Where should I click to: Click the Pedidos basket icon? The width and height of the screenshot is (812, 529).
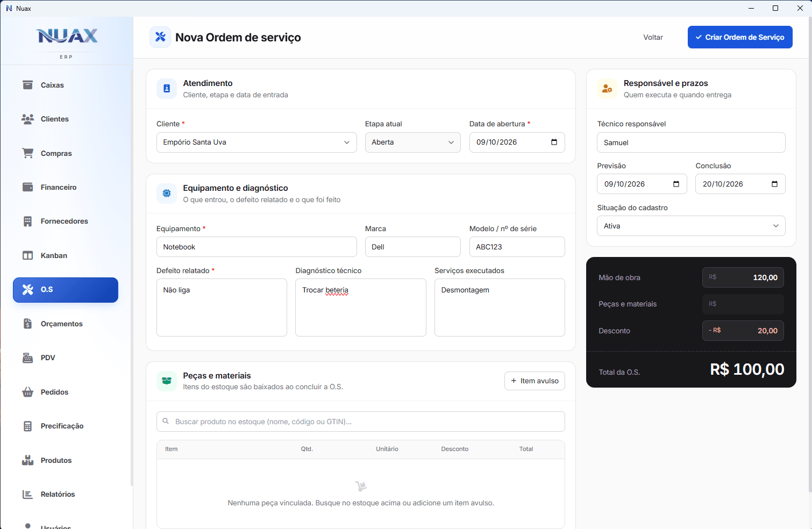[27, 392]
